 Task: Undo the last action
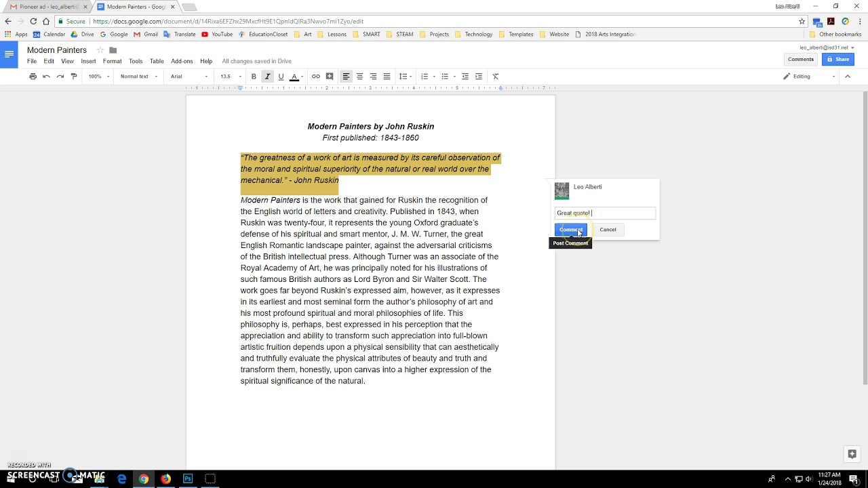(46, 77)
